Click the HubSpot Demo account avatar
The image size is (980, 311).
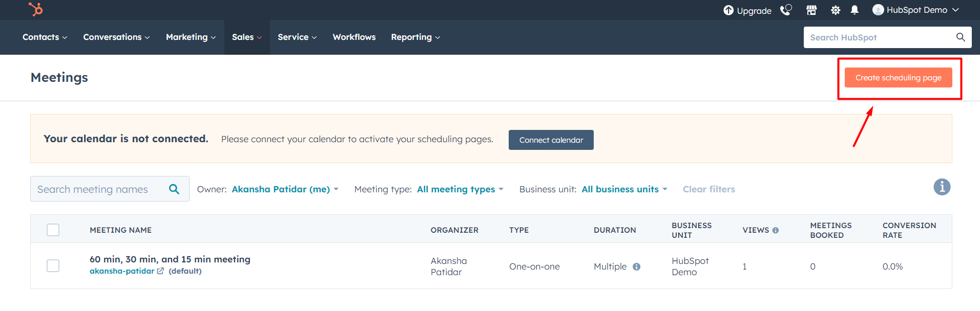coord(878,10)
